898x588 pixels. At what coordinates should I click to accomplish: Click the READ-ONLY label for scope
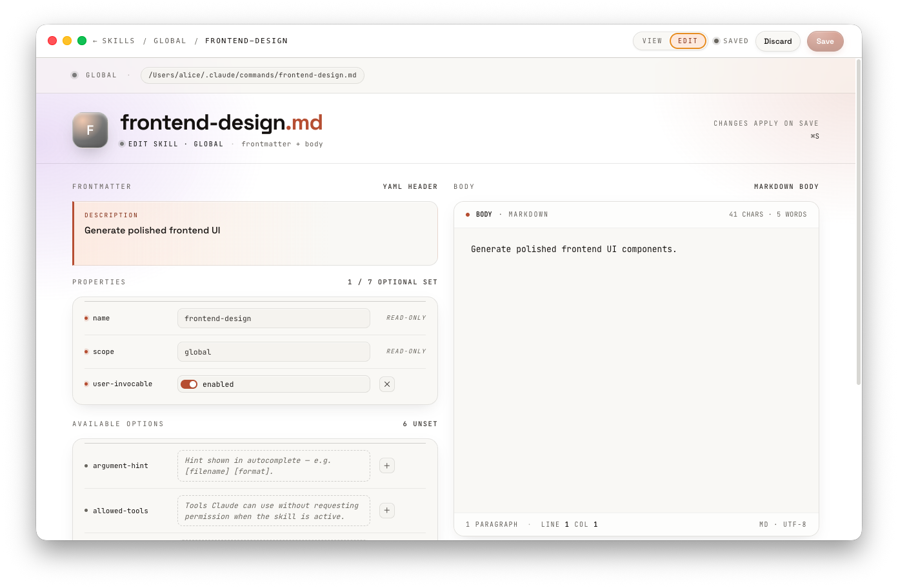point(406,351)
